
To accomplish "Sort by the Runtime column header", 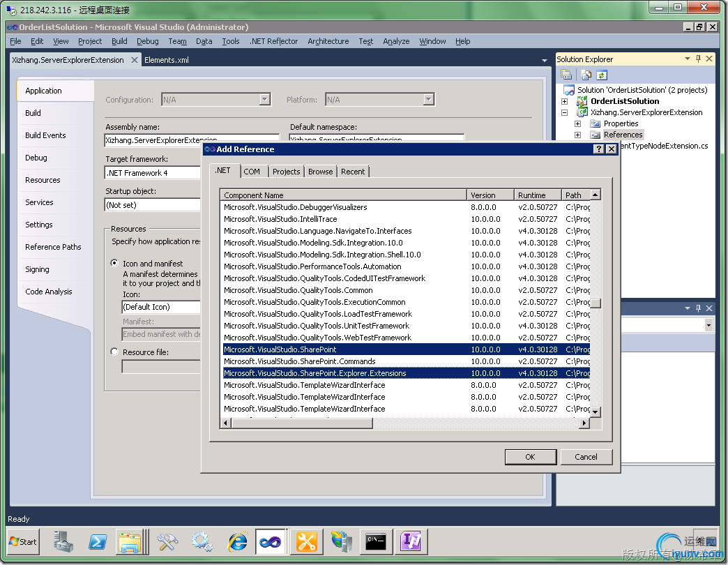I will pos(538,195).
